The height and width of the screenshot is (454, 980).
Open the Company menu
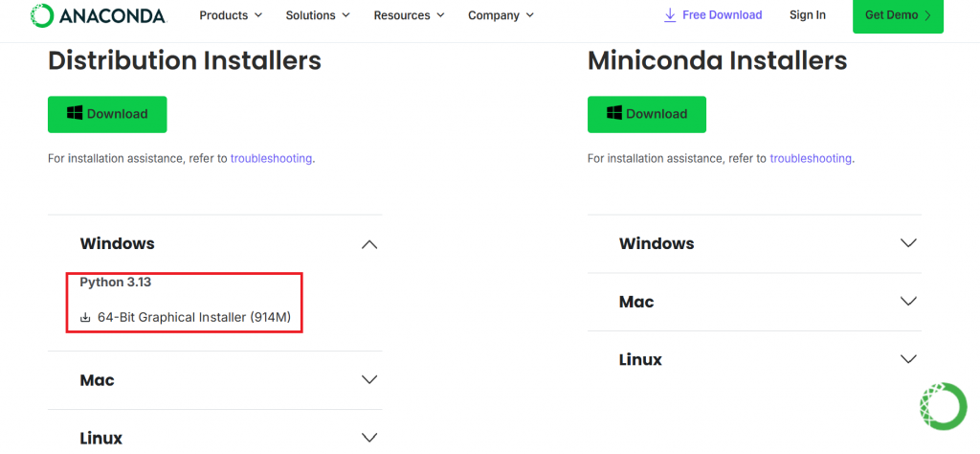[x=501, y=15]
